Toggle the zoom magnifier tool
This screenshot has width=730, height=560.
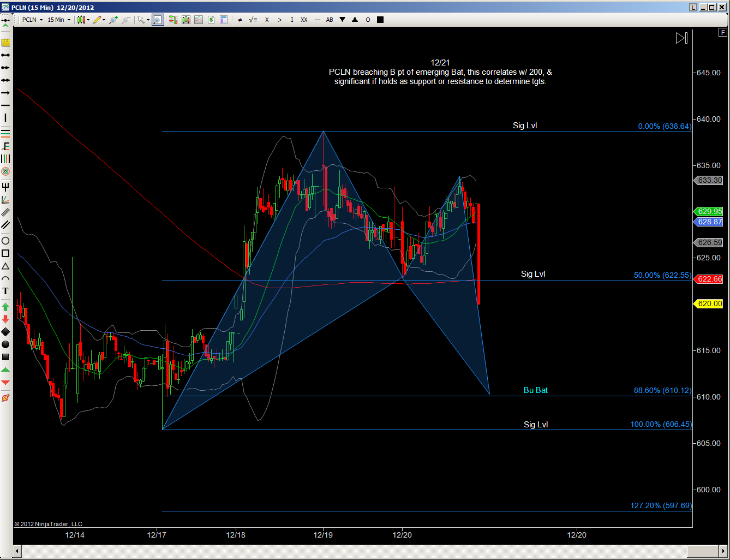point(158,20)
